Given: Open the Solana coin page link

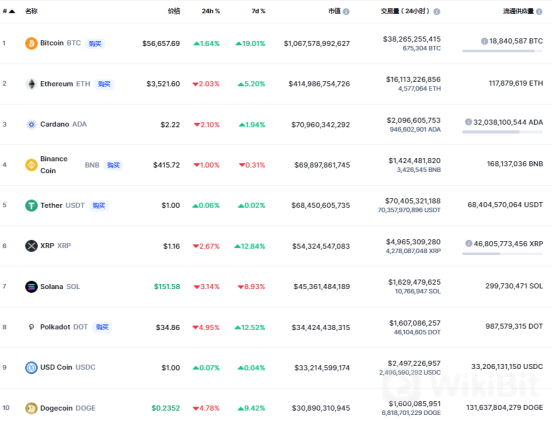Looking at the screenshot, I should [52, 286].
